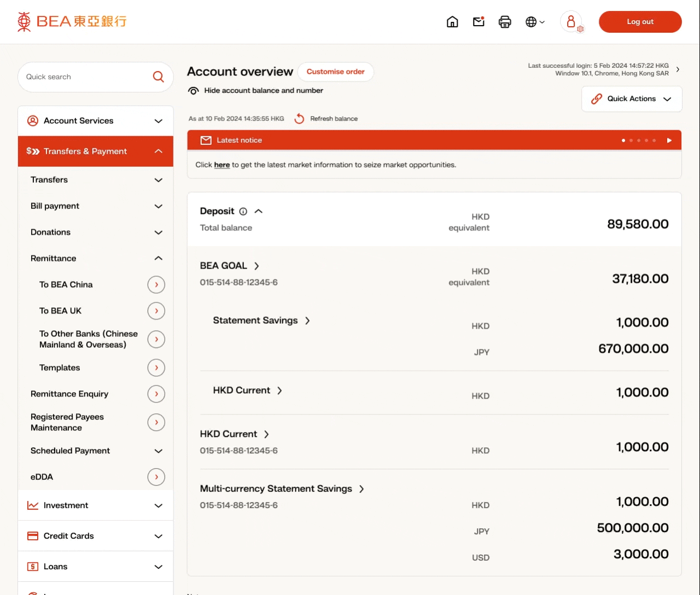The width and height of the screenshot is (700, 595).
Task: Click the 670,000.00 JPY balance
Action: pyautogui.click(x=633, y=349)
